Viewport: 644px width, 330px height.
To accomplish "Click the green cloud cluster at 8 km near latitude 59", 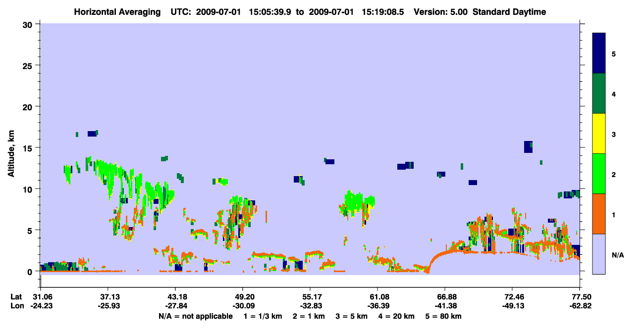I will coord(358,203).
